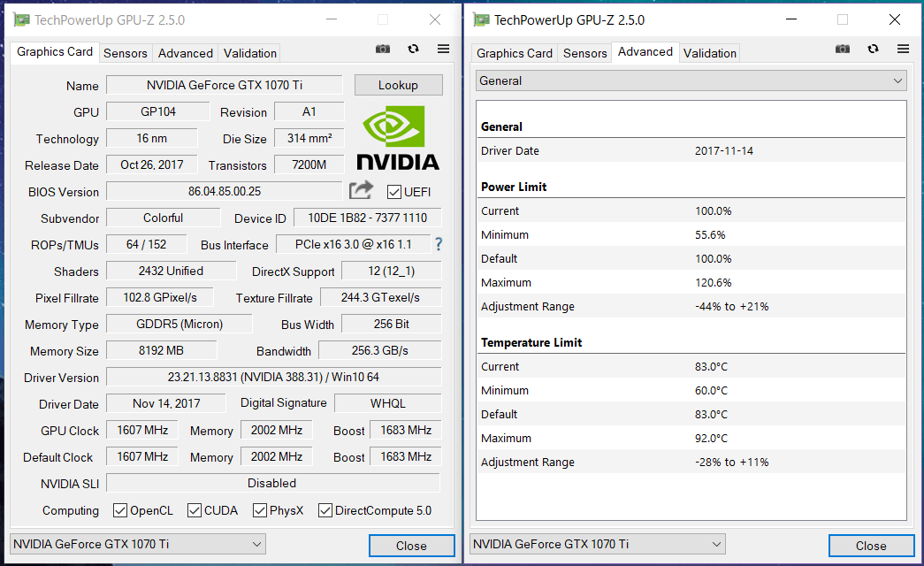Click the Subvendor value Colorful
This screenshot has width=924, height=566.
pyautogui.click(x=164, y=218)
